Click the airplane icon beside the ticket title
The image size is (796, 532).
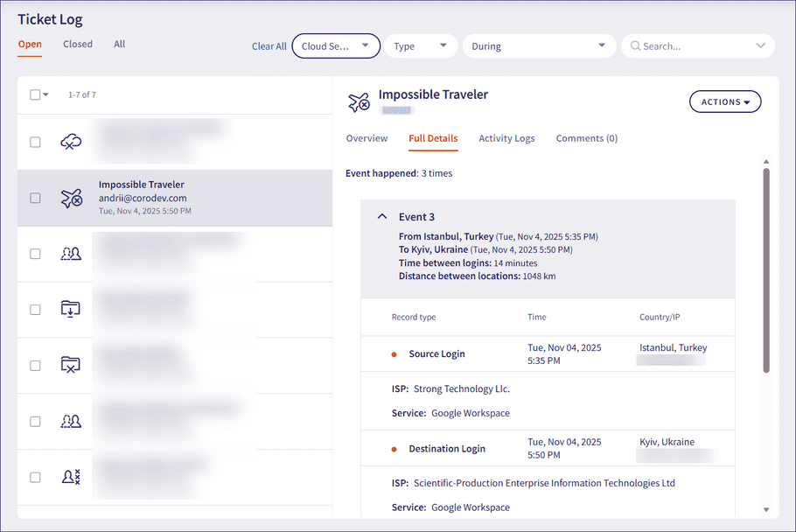pos(359,101)
